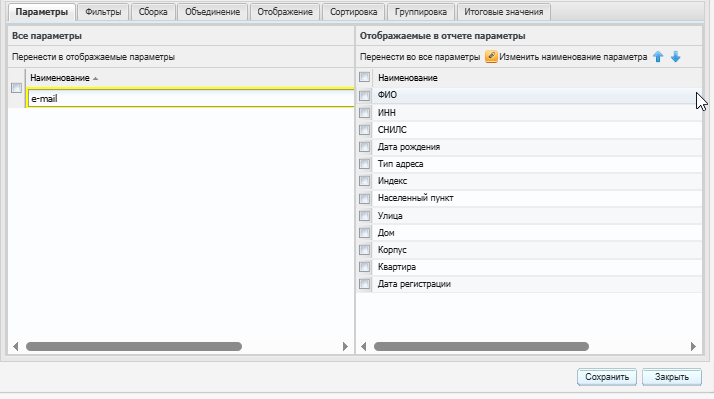The width and height of the screenshot is (714, 399).
Task: Open the Объединение tab
Action: tap(212, 12)
